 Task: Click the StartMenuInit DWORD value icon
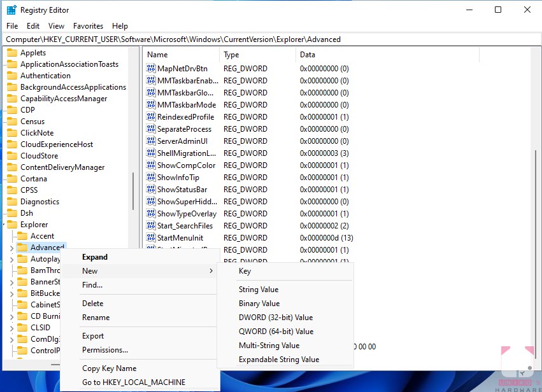[151, 237]
